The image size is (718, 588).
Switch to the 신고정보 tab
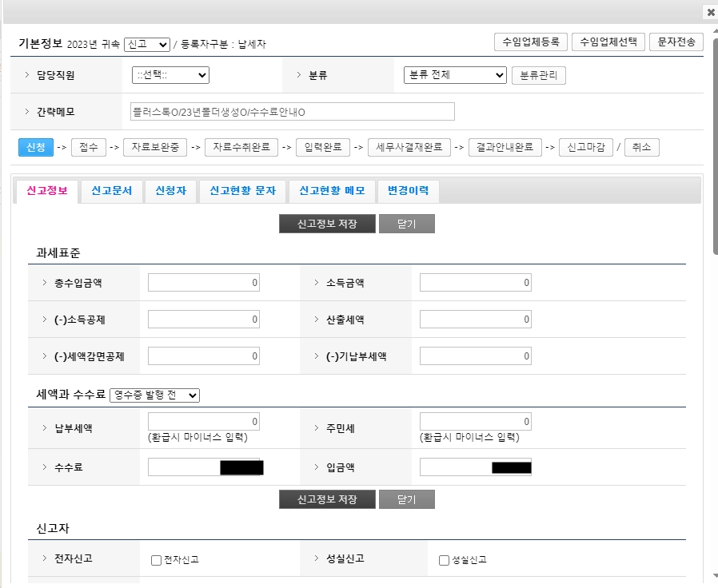tap(46, 191)
